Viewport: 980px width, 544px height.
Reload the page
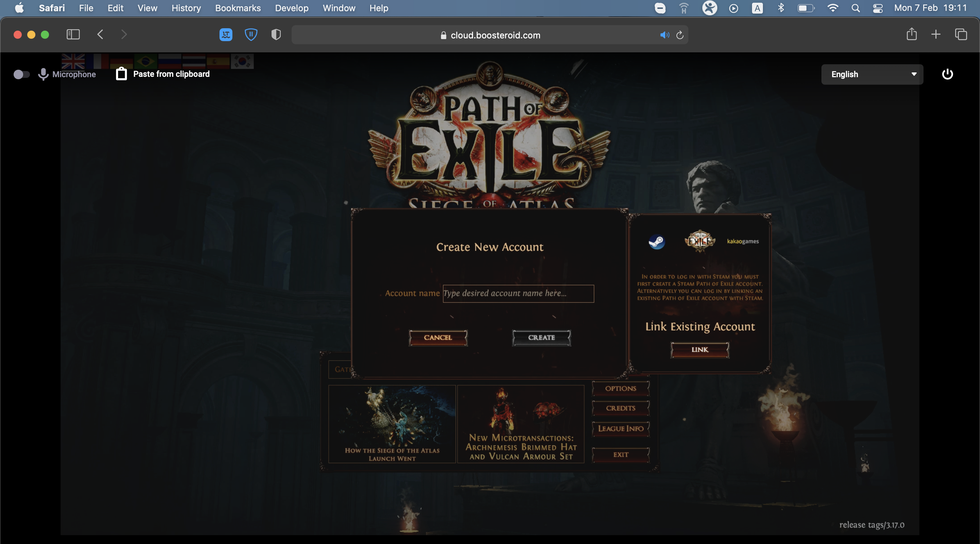click(680, 35)
